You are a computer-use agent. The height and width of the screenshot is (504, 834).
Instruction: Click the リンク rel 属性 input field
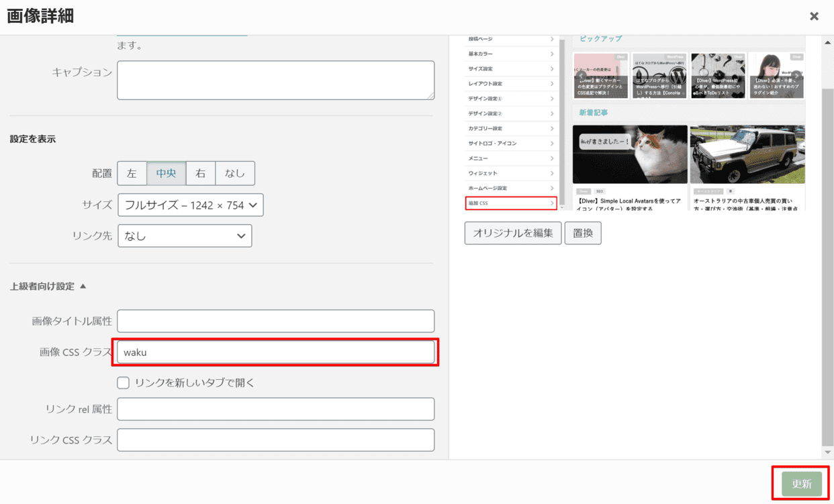pos(275,409)
